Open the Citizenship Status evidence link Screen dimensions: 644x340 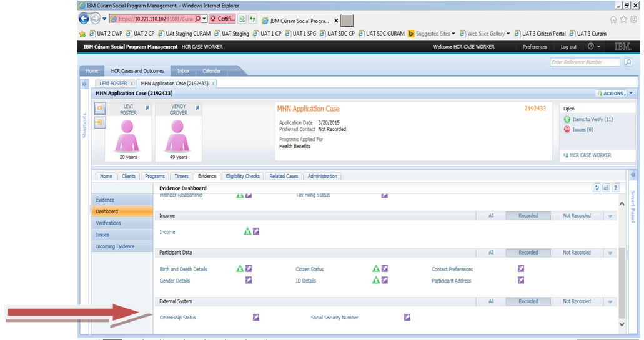(178, 318)
